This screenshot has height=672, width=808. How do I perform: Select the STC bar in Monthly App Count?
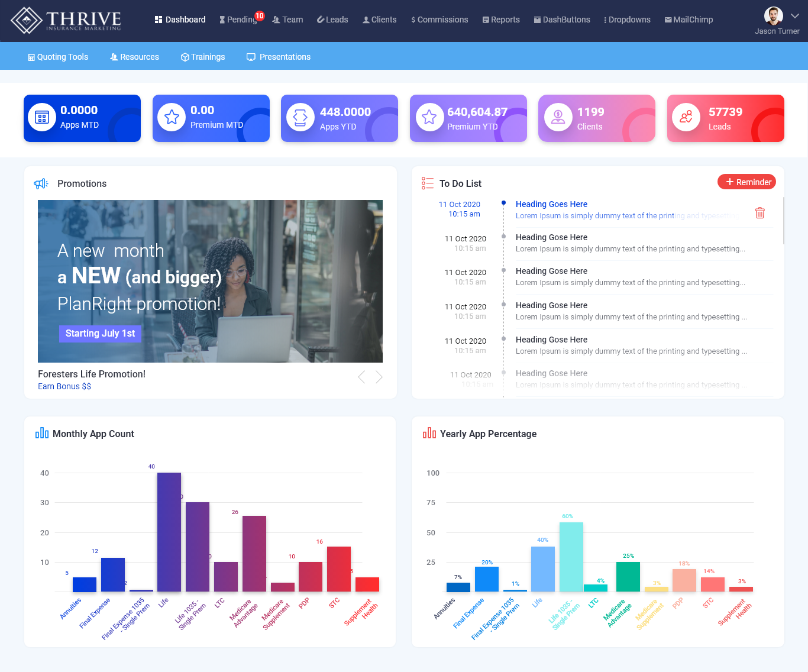[x=339, y=569]
